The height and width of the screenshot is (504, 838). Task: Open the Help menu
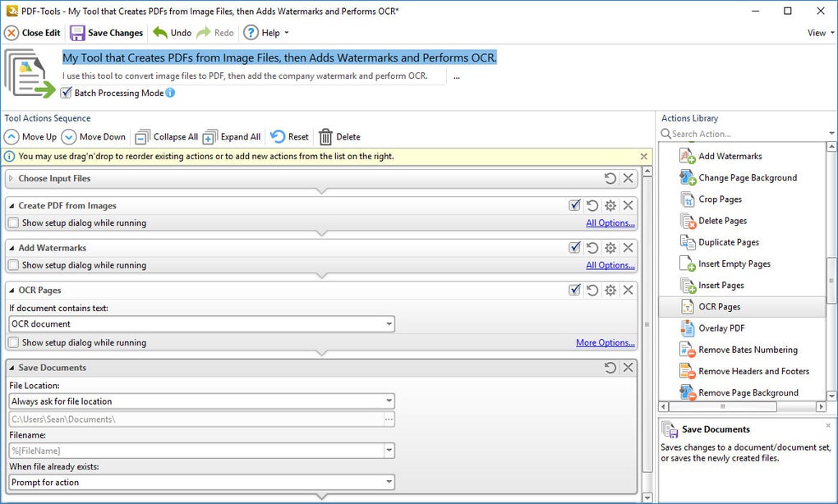pyautogui.click(x=265, y=33)
